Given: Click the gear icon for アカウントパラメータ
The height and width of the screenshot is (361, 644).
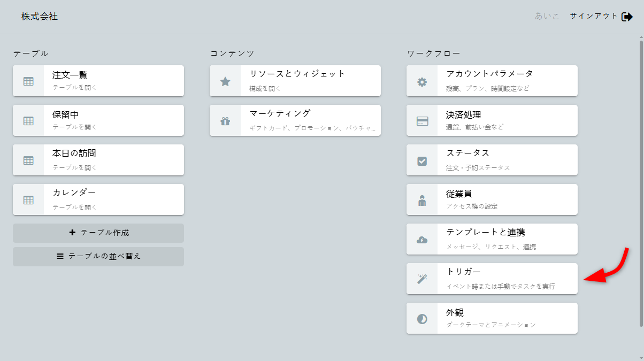Looking at the screenshot, I should pyautogui.click(x=422, y=81).
